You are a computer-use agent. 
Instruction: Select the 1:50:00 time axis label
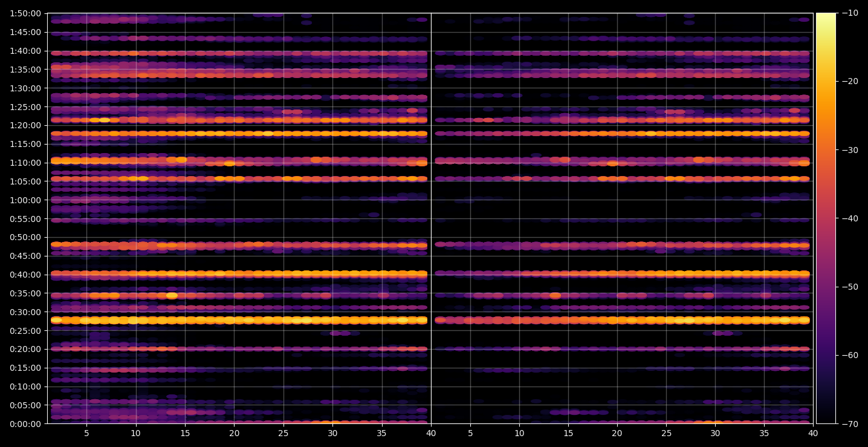[25, 13]
